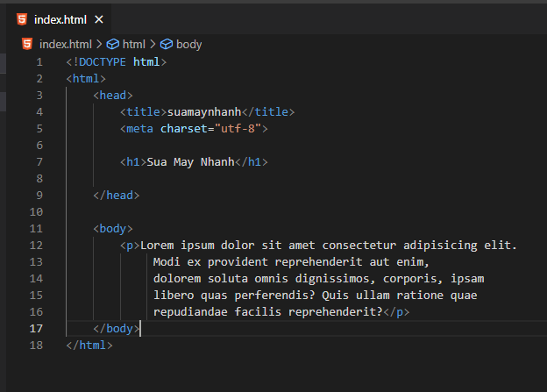Place the cursor in the title text suamaynhanh

pos(204,112)
